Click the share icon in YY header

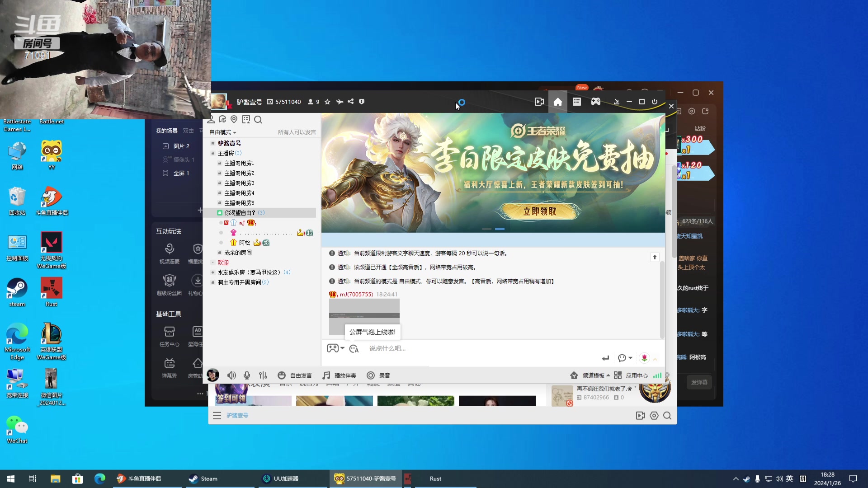pyautogui.click(x=351, y=102)
